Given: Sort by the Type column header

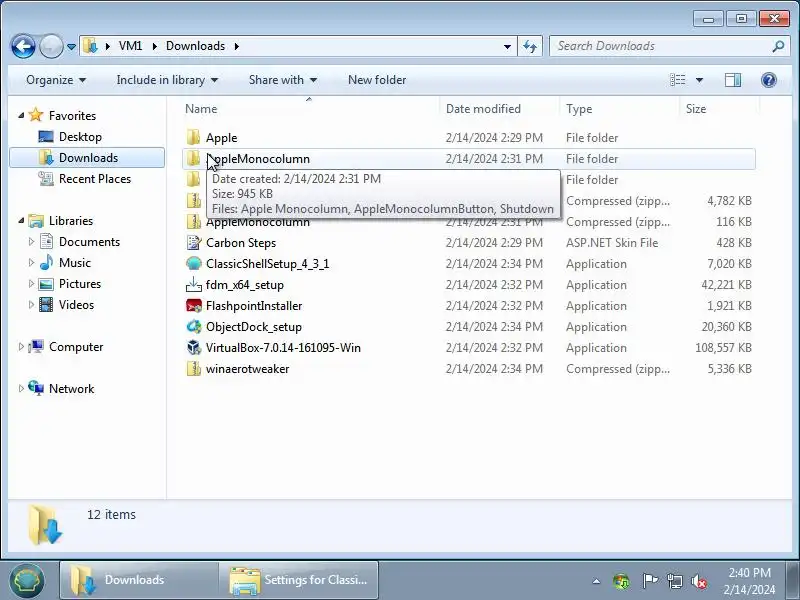Looking at the screenshot, I should (619, 109).
